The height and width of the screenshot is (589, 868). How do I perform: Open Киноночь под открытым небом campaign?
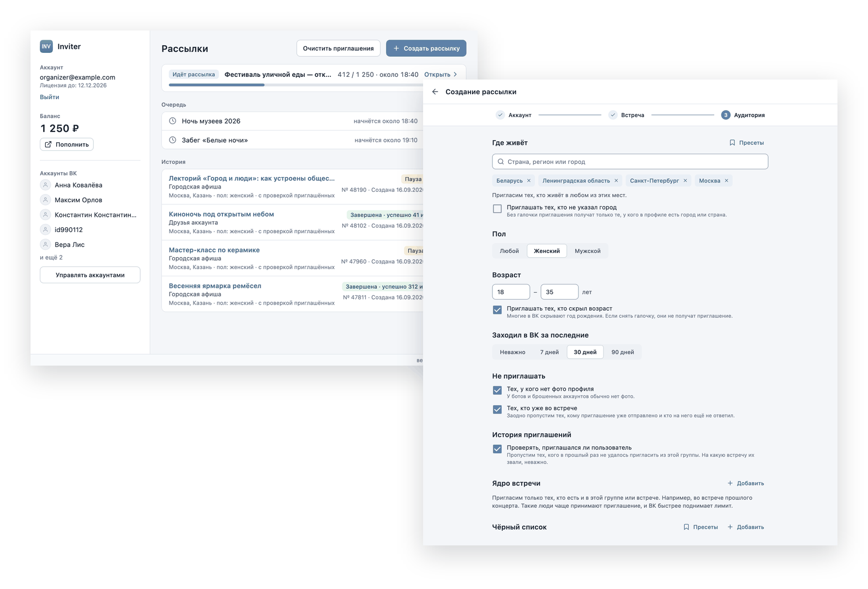[x=221, y=214]
